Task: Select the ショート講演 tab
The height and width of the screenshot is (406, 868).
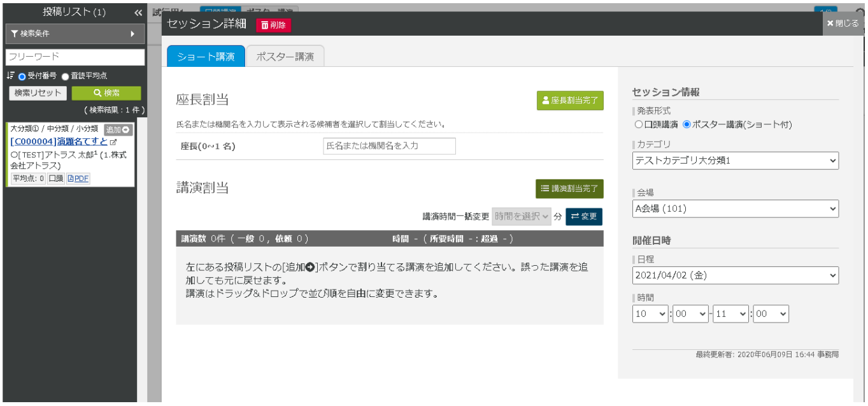Action: [206, 56]
